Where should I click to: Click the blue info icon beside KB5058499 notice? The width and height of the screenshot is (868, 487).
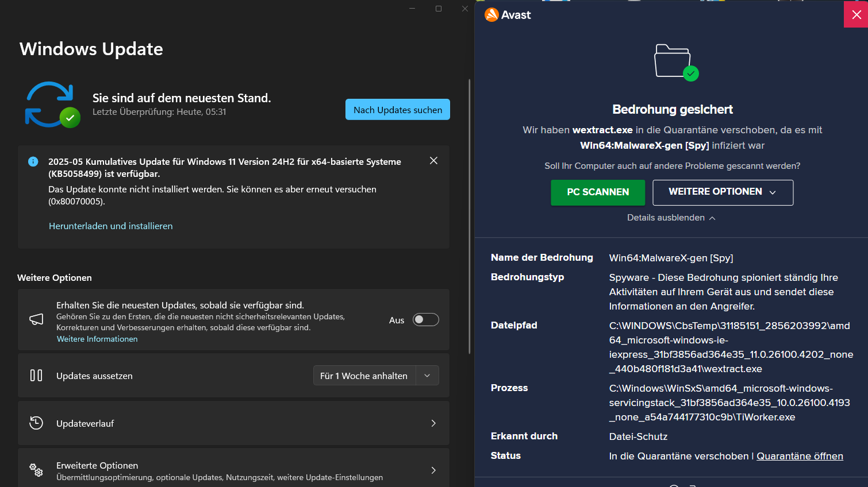click(x=33, y=162)
